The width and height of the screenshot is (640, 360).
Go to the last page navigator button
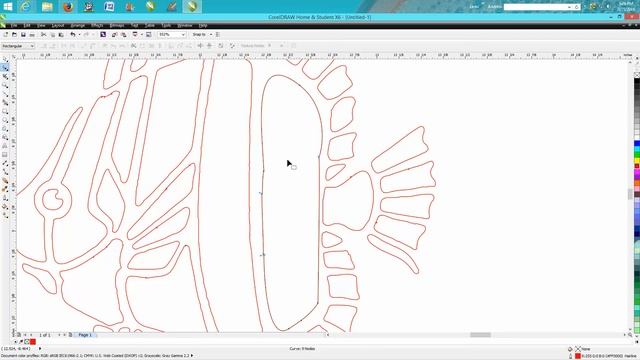64,335
